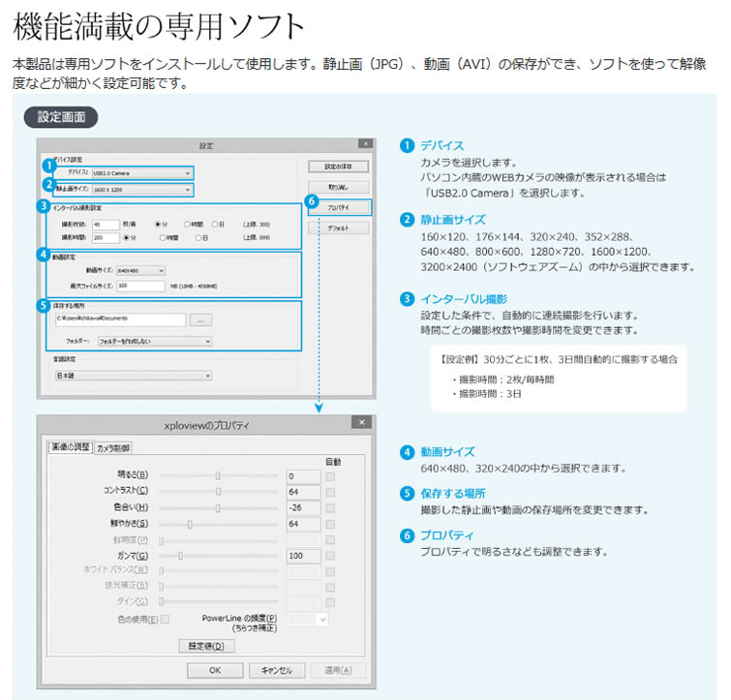Viewport: 731px width, 700px height.
Task: Click the インターバル撮影 heading on the right
Action: (x=465, y=299)
